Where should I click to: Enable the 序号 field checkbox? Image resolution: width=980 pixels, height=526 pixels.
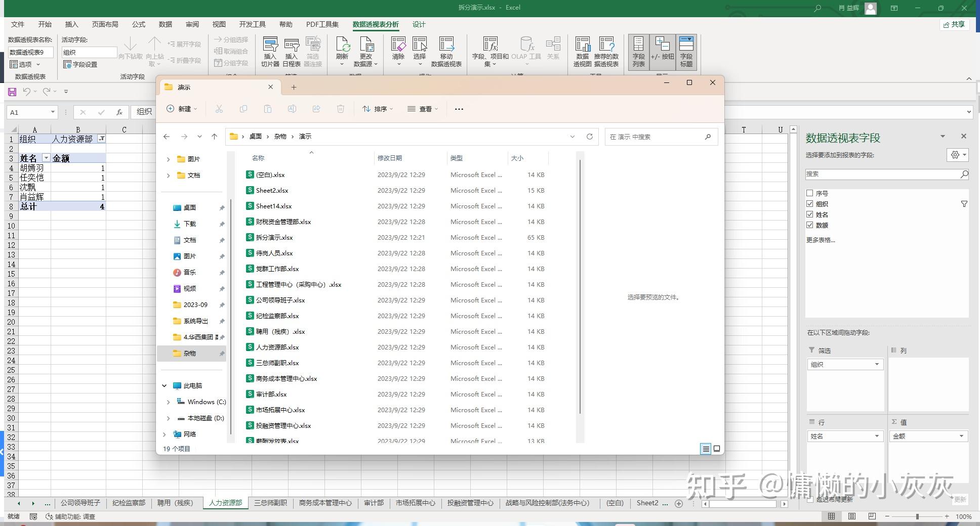[810, 193]
